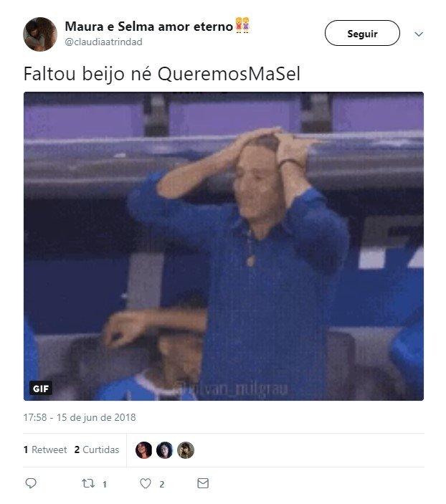Click the retweet arrows icon
The width and height of the screenshot is (446, 504).
pyautogui.click(x=87, y=483)
